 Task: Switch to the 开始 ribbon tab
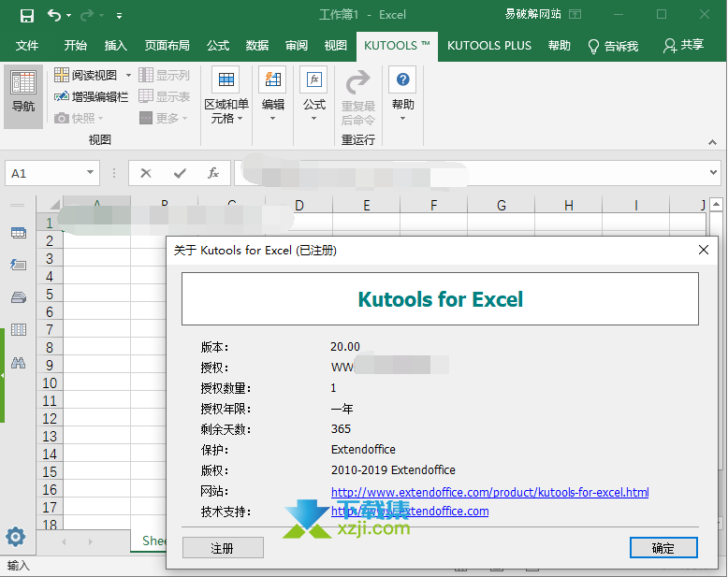[x=75, y=46]
